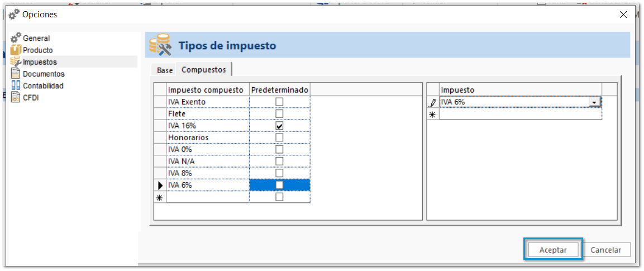Click the Impuestos coins icon in sidebar
The width and height of the screenshot is (644, 271).
(16, 62)
